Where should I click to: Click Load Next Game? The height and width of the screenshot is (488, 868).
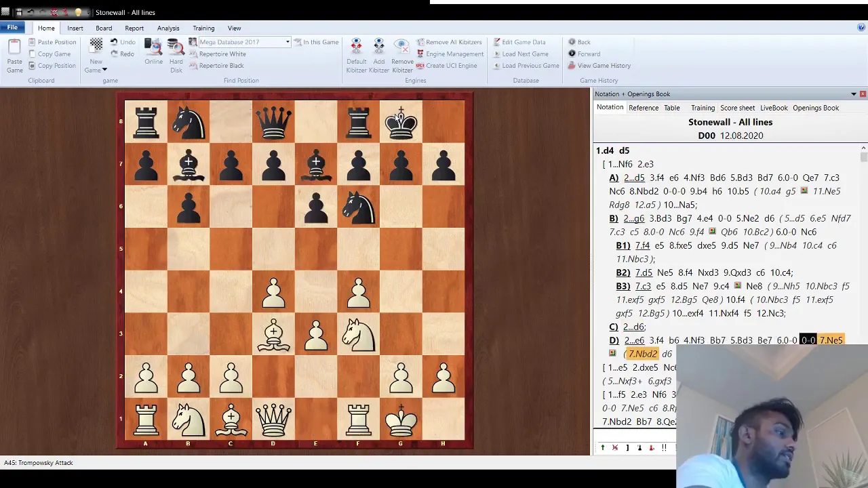click(x=520, y=54)
